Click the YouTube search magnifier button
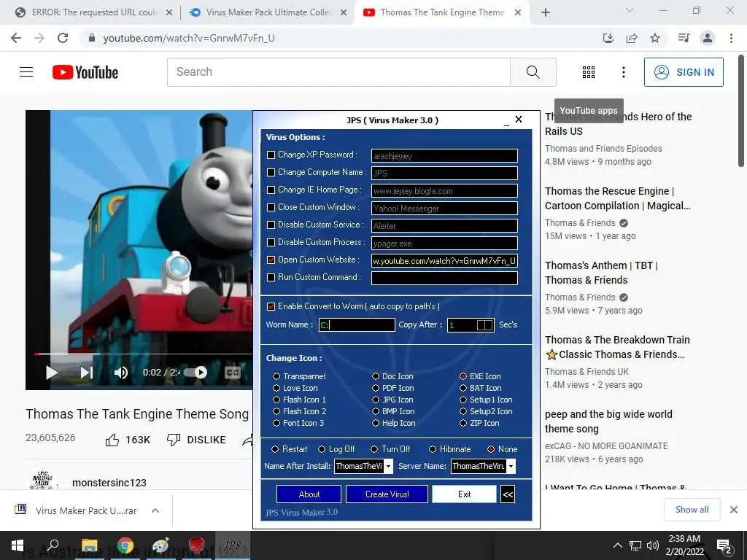This screenshot has height=560, width=747. [x=533, y=72]
